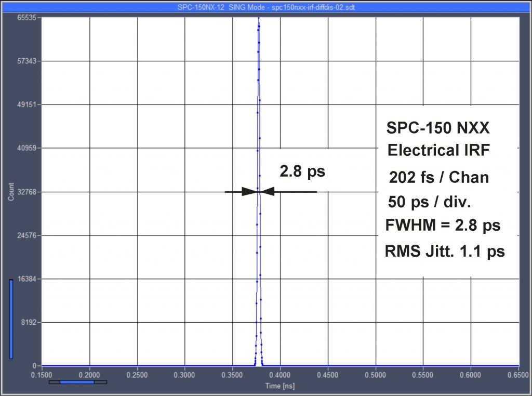Click the vertical blue count-axis scroll bar

(11, 319)
